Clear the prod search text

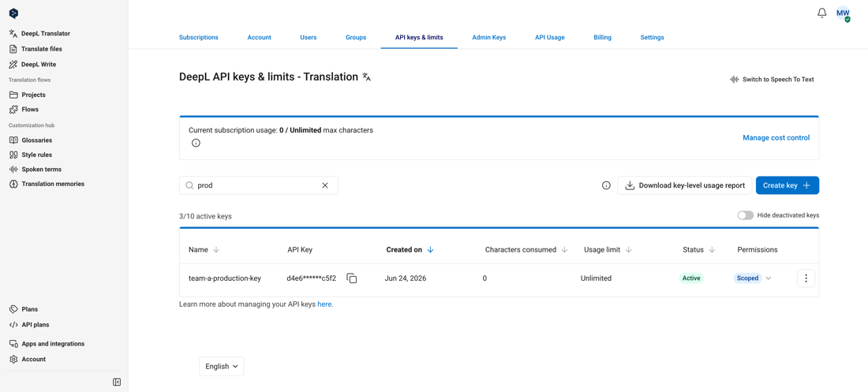(x=325, y=185)
